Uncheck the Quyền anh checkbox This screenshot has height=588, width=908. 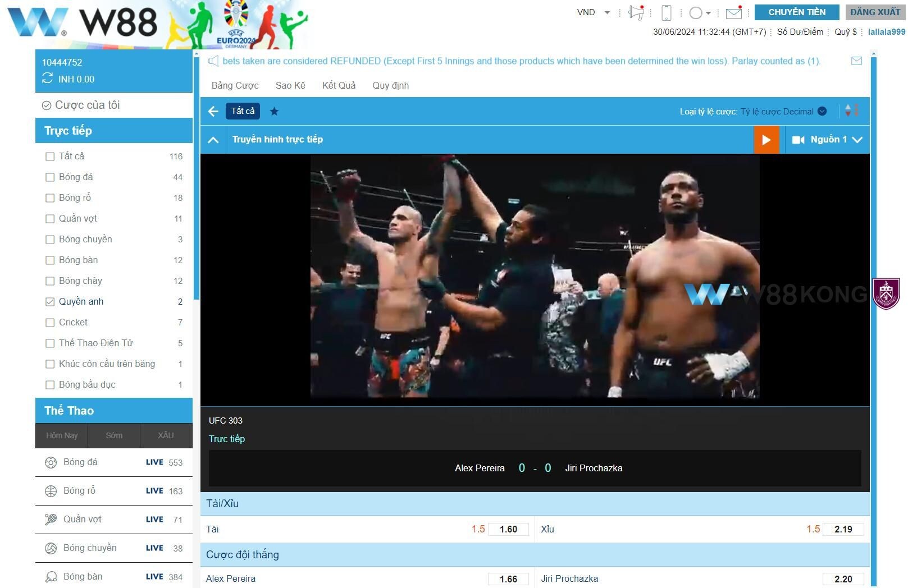tap(50, 302)
